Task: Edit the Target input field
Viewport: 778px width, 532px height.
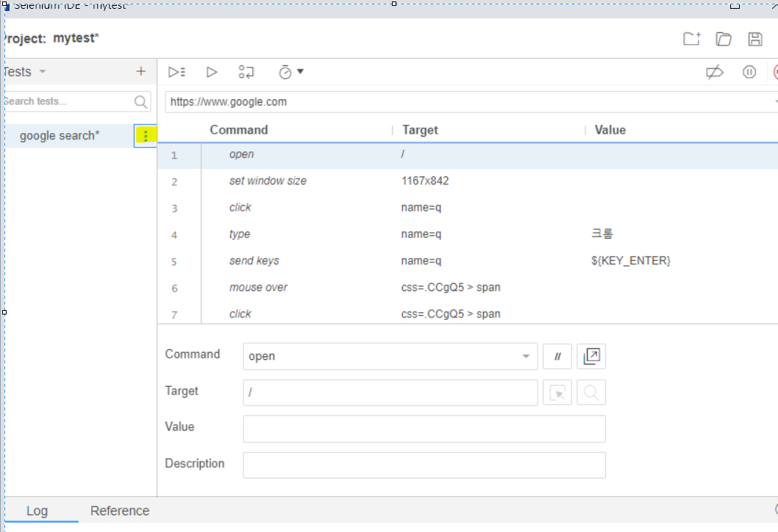Action: [390, 392]
